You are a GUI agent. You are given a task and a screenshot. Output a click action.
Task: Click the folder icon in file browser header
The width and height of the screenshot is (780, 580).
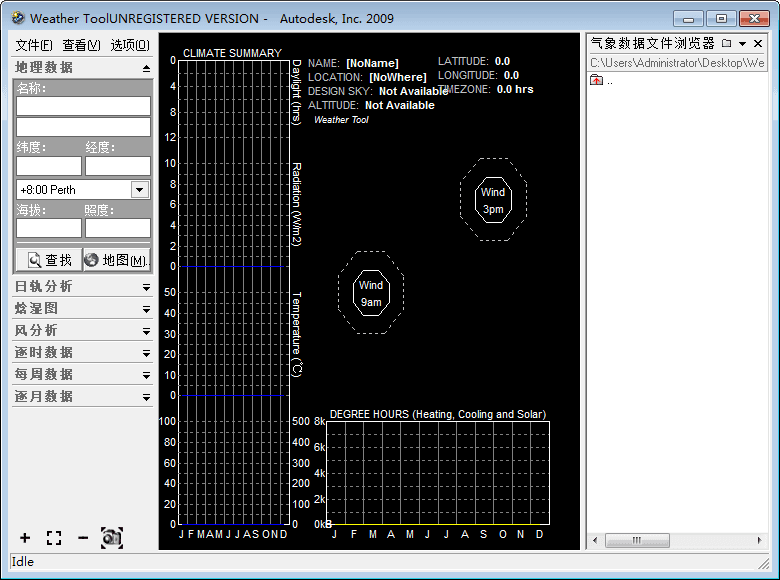pos(727,43)
